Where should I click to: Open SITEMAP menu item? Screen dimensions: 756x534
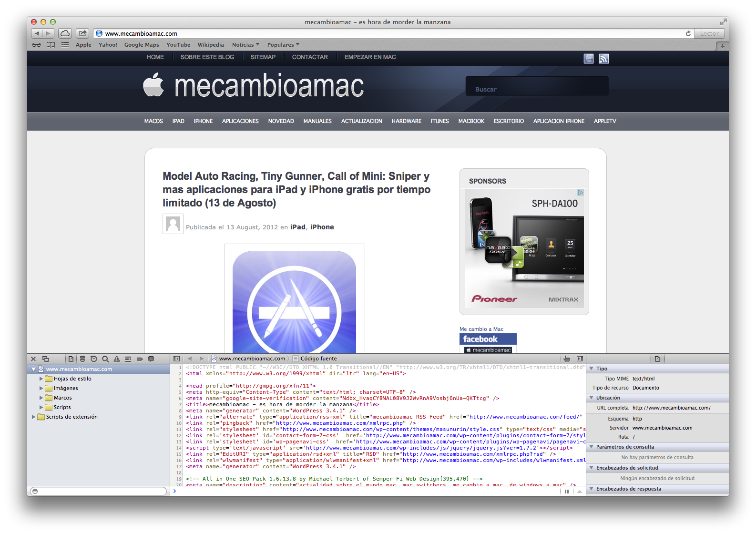263,57
